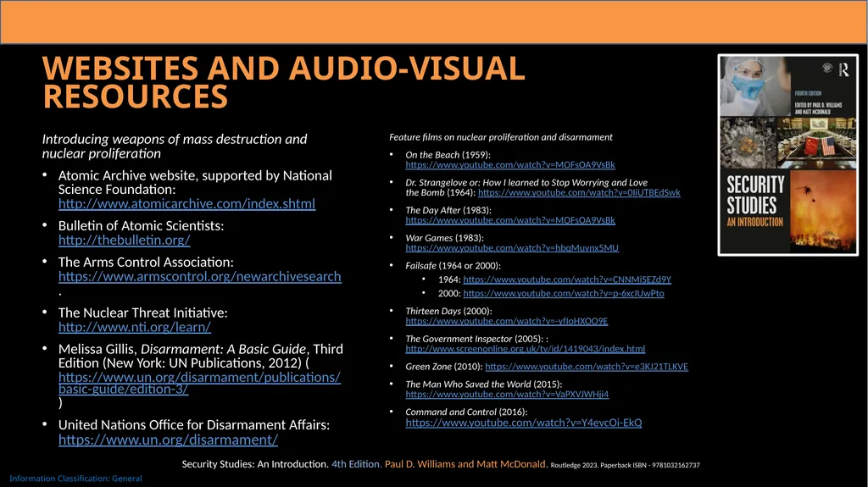868x487 pixels.
Task: Open the Dr. Strangelove YouTube link
Action: [579, 192]
